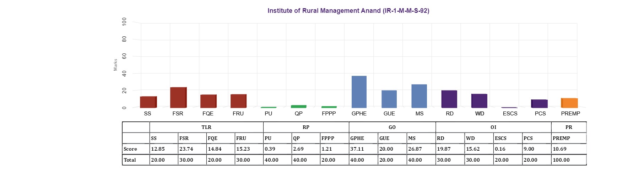Screen dimensions: 644x182
Task: Click the PCS purple bar
Action: point(539,104)
